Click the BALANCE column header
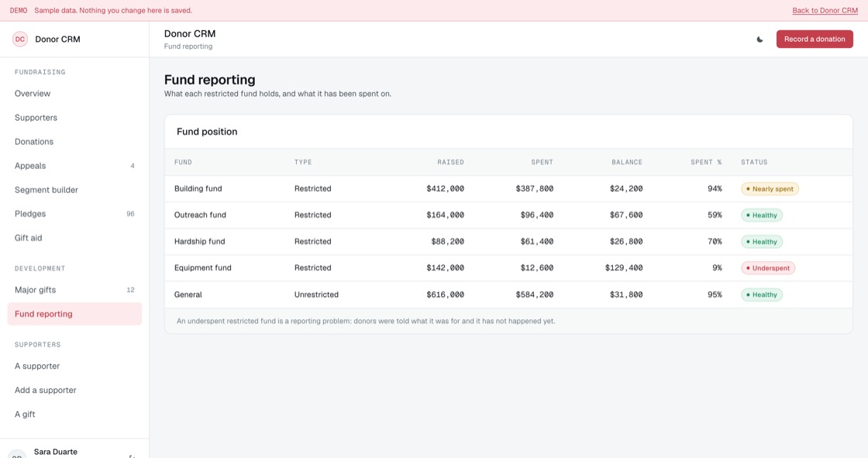Image resolution: width=868 pixels, height=458 pixels. [x=627, y=162]
